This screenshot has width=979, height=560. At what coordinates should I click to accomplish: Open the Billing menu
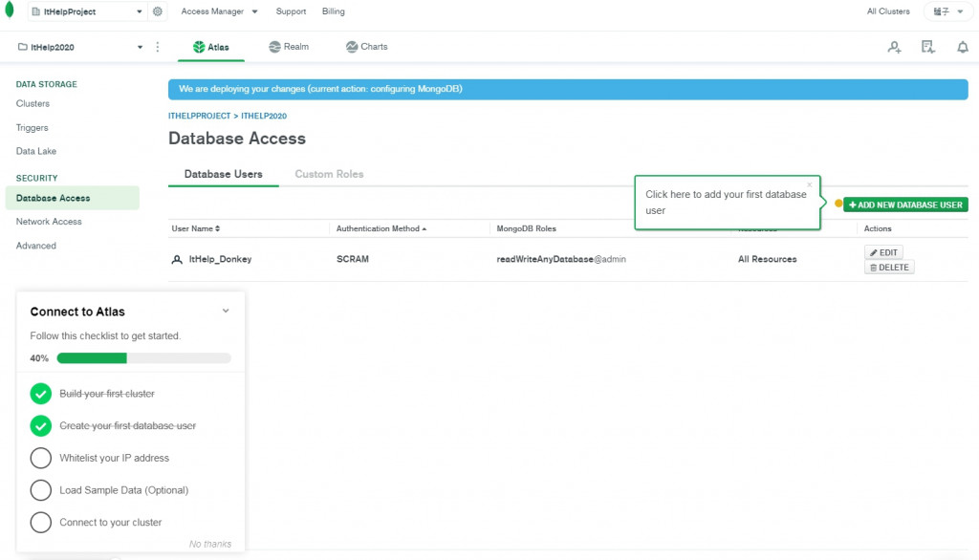coord(334,11)
